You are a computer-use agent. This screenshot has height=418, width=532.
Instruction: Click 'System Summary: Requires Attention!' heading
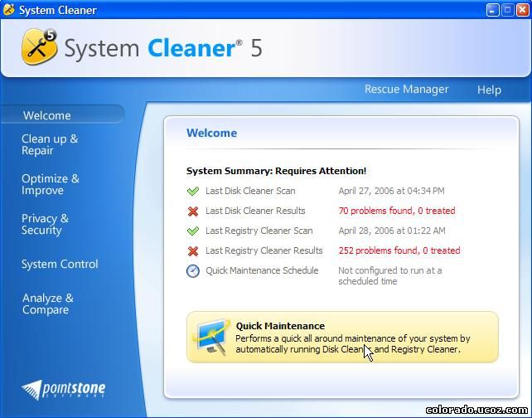[x=276, y=171]
